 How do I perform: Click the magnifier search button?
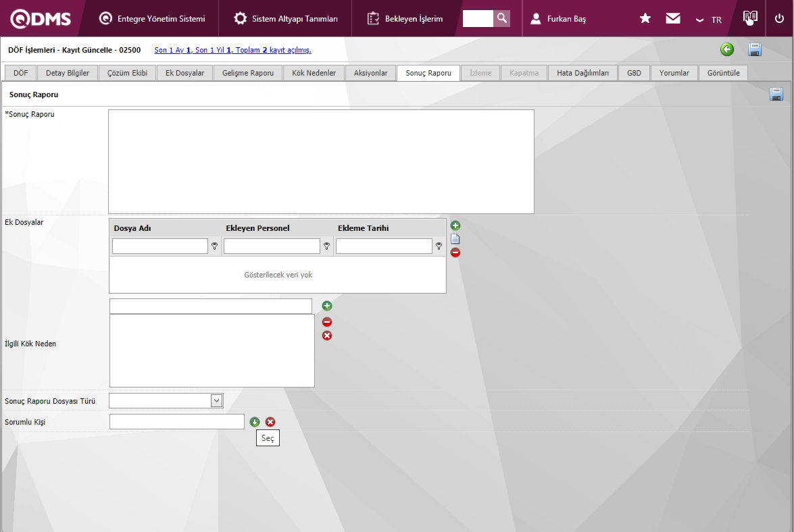point(502,19)
